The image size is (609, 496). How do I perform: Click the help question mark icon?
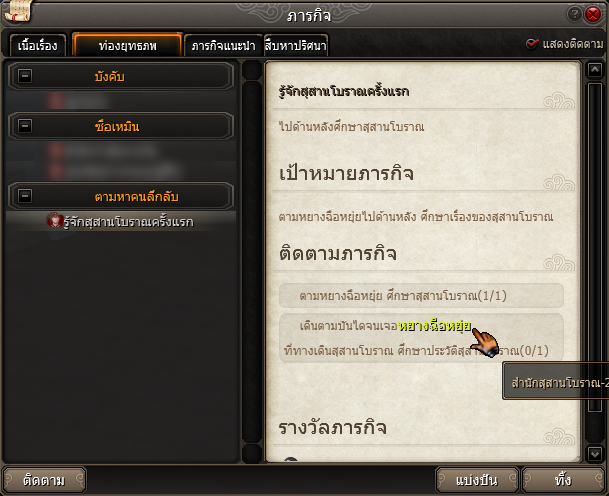[574, 14]
